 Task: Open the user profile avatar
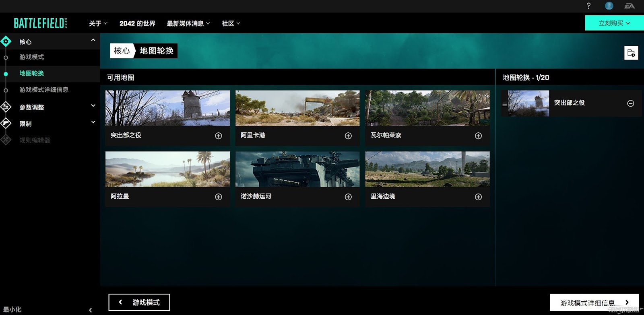tap(609, 6)
